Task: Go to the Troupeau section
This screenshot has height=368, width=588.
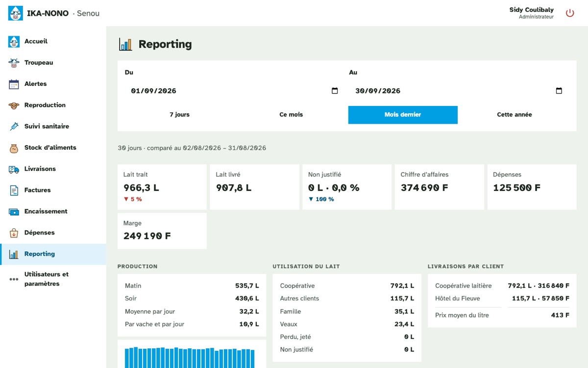Action: click(x=53, y=63)
